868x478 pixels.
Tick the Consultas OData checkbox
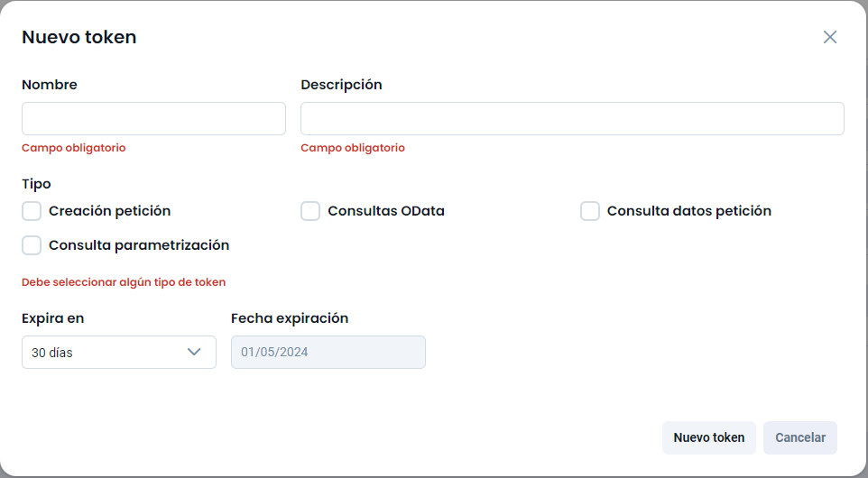pyautogui.click(x=310, y=211)
